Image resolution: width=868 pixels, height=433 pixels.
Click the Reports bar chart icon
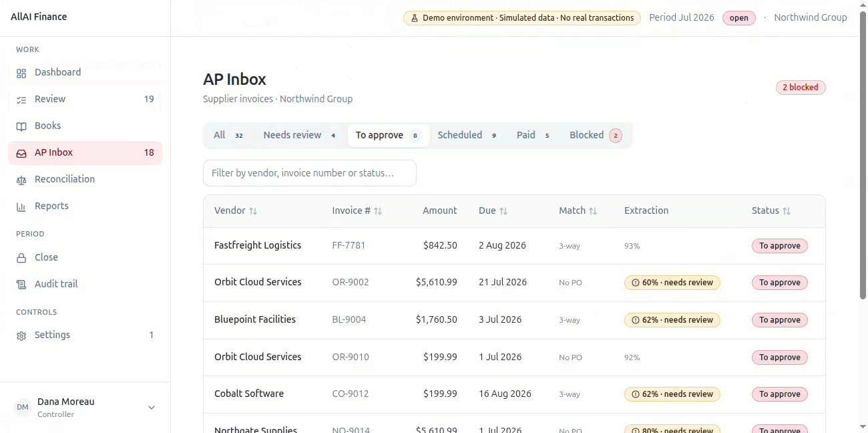coord(21,206)
